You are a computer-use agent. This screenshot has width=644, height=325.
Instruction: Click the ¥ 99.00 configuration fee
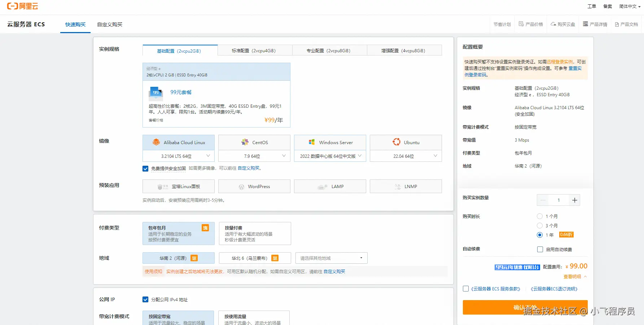(577, 266)
